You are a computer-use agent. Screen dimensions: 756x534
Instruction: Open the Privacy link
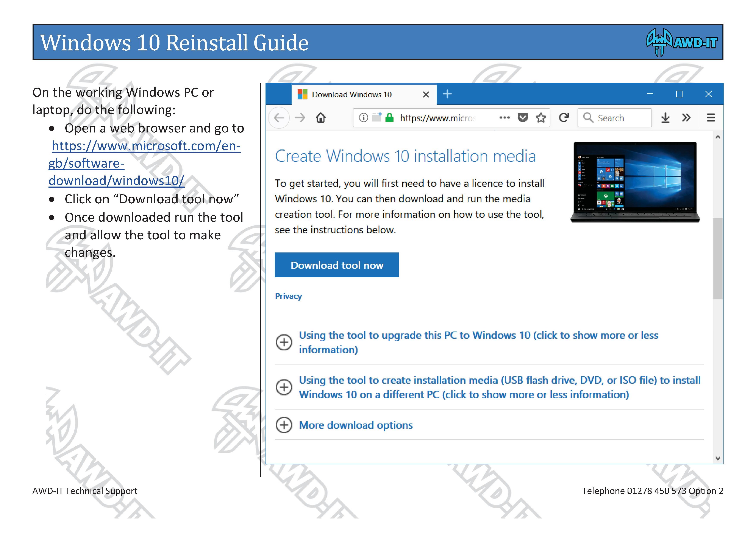tap(288, 296)
